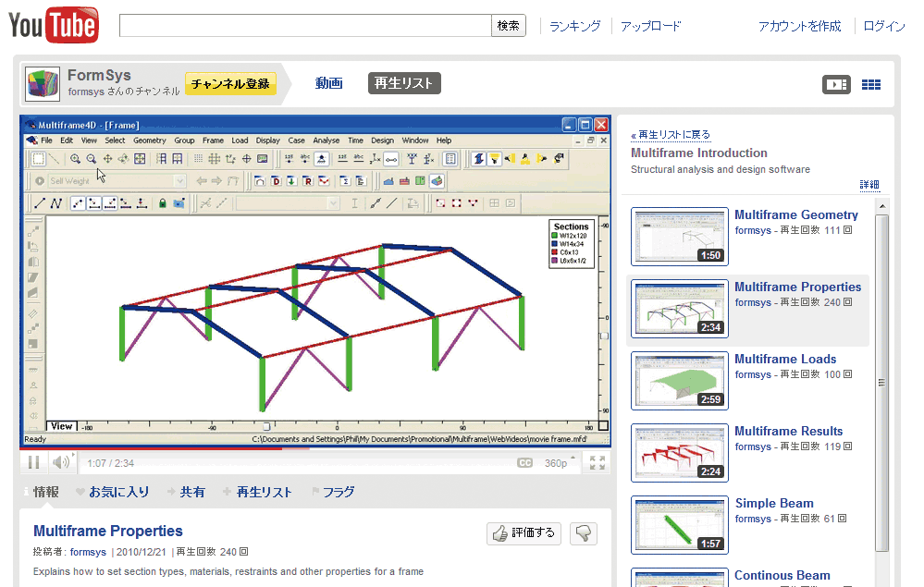Click View tab at bottom of Multiframe
This screenshot has height=587, width=924.
[x=61, y=426]
